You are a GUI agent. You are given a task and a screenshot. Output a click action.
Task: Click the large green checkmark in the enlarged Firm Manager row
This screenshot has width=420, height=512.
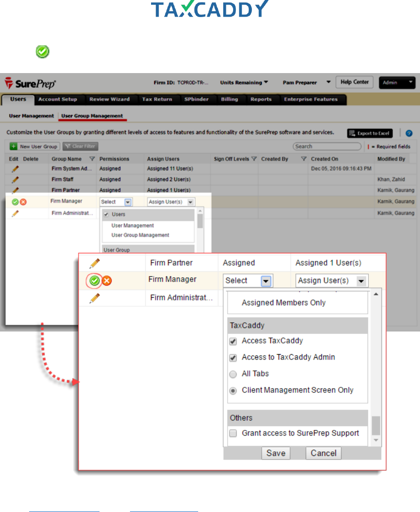click(95, 281)
